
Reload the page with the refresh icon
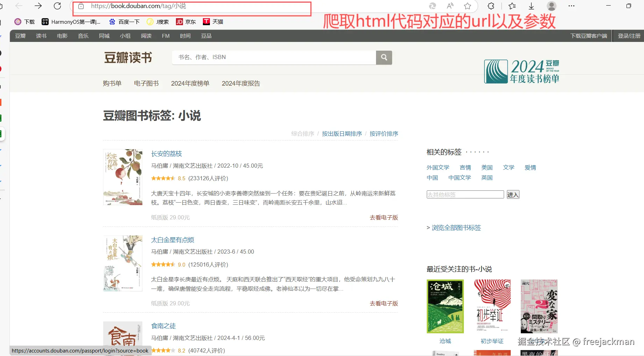pos(57,6)
